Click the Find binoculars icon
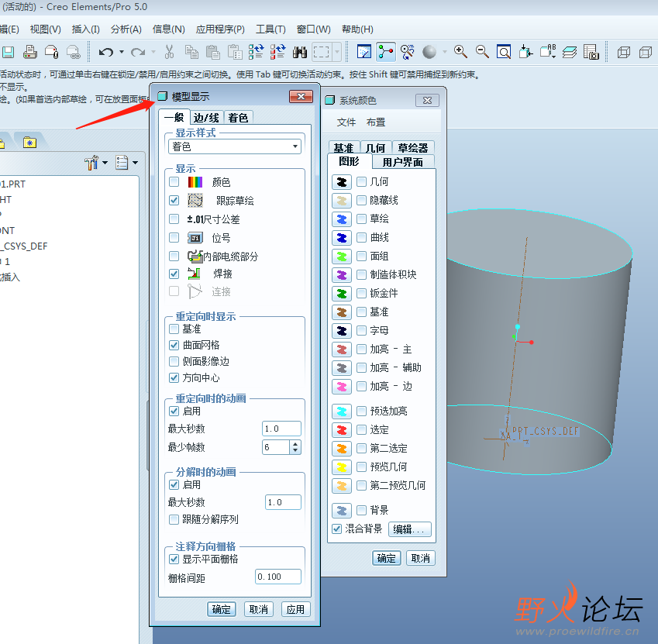 click(x=300, y=52)
